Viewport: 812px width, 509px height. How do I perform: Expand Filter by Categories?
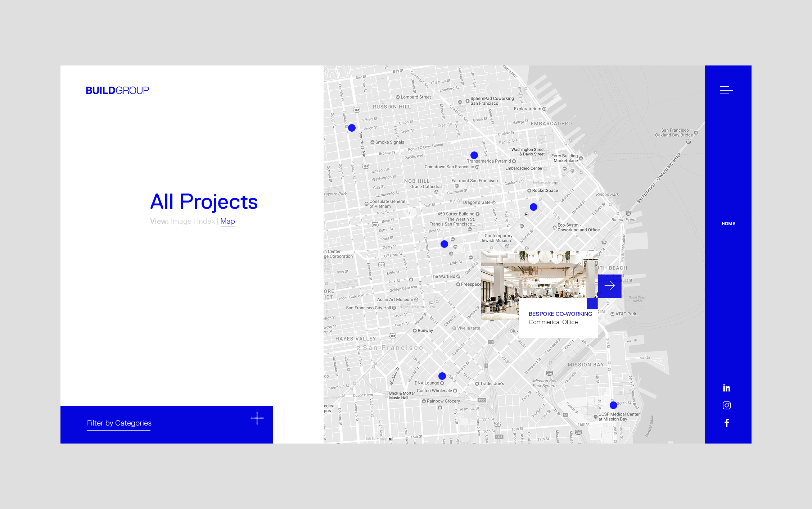click(x=119, y=423)
